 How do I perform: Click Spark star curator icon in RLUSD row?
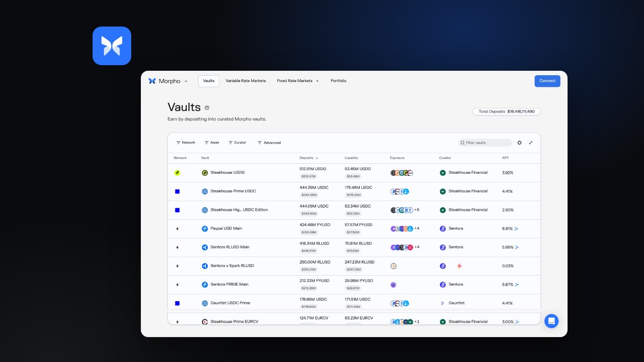tap(459, 266)
